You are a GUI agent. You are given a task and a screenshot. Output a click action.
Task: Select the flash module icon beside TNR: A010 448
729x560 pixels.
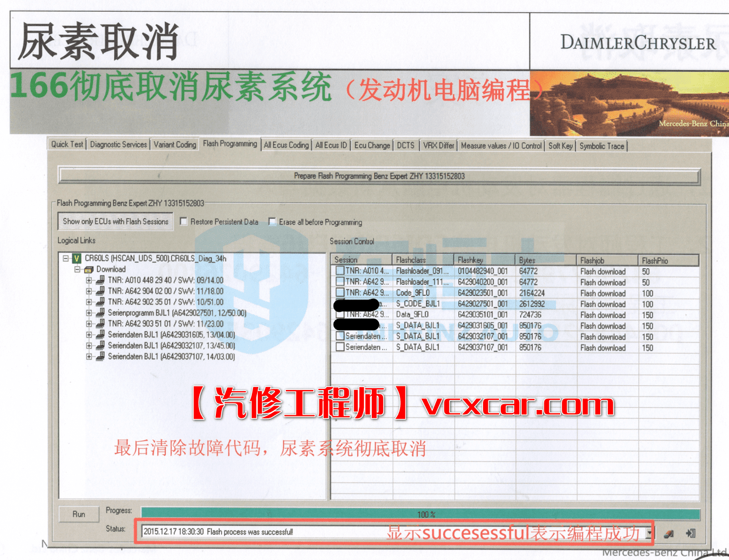(99, 279)
